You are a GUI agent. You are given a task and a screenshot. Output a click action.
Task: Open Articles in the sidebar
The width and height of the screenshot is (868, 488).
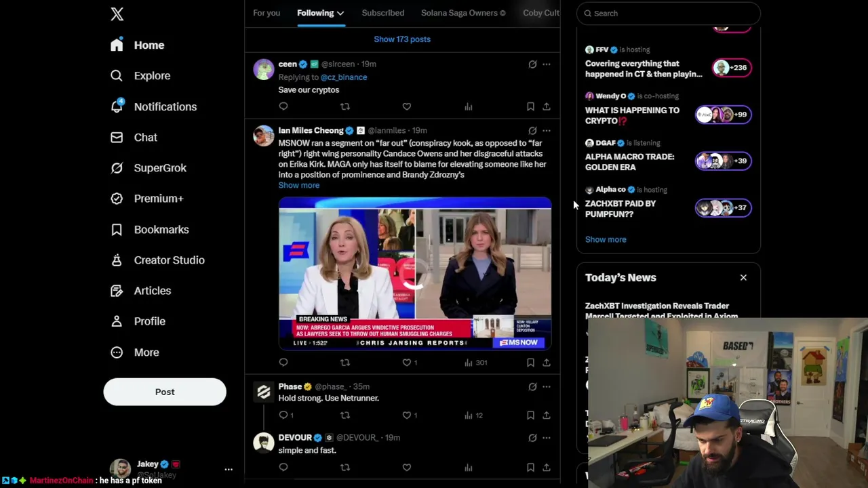click(x=140, y=291)
